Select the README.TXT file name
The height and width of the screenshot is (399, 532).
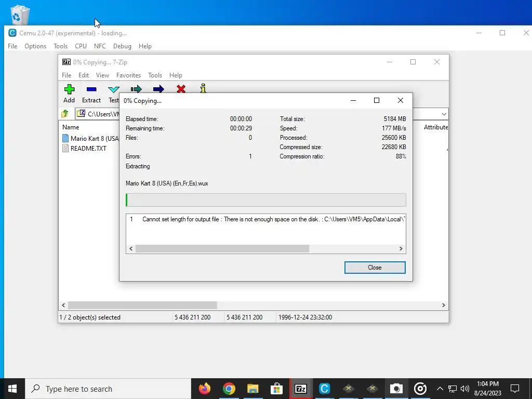(88, 148)
